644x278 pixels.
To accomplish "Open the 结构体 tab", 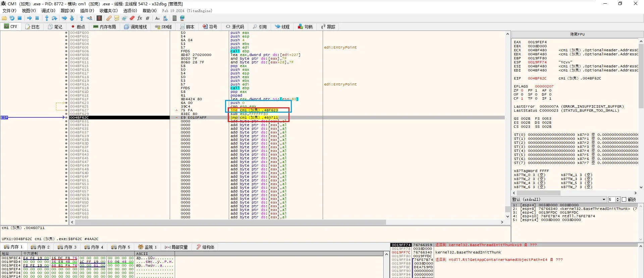I will click(205, 247).
